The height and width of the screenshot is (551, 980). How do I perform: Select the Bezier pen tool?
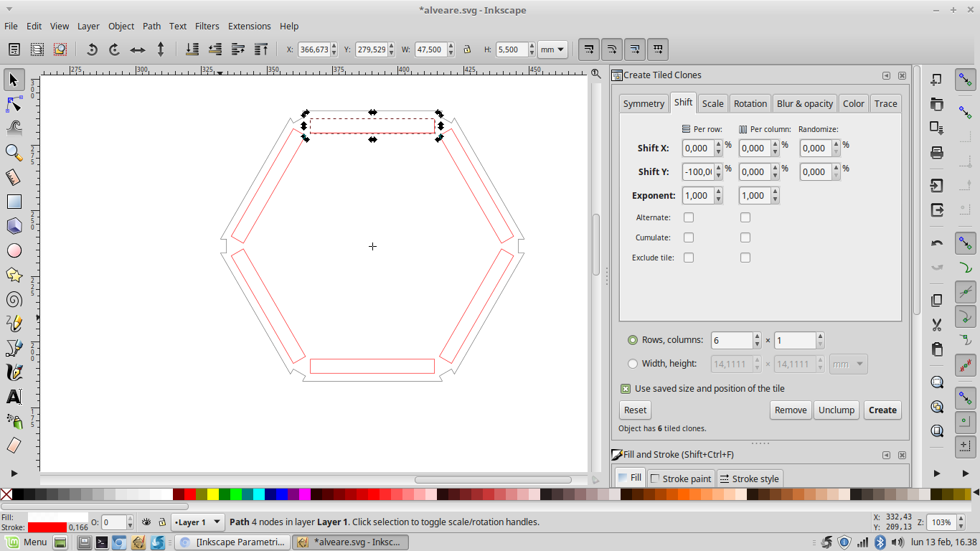click(x=14, y=348)
